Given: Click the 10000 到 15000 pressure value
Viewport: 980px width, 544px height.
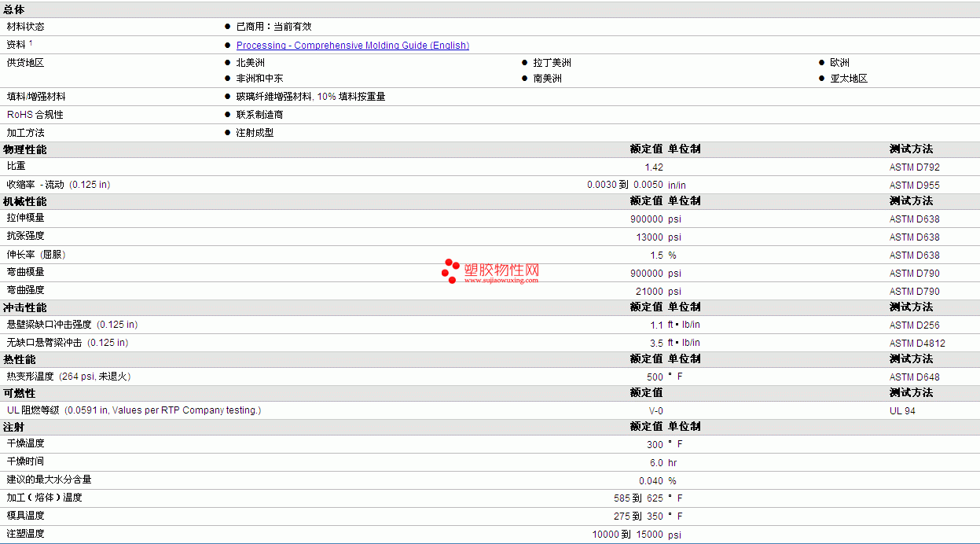Looking at the screenshot, I should tap(628, 535).
